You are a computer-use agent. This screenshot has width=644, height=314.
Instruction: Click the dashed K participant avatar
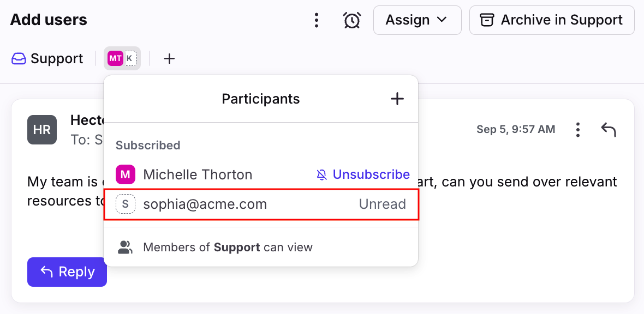click(129, 59)
